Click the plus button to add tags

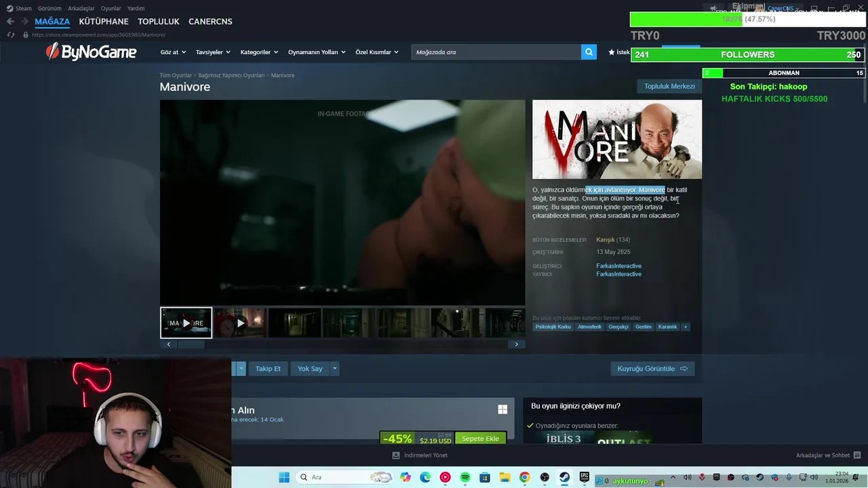pyautogui.click(x=686, y=327)
